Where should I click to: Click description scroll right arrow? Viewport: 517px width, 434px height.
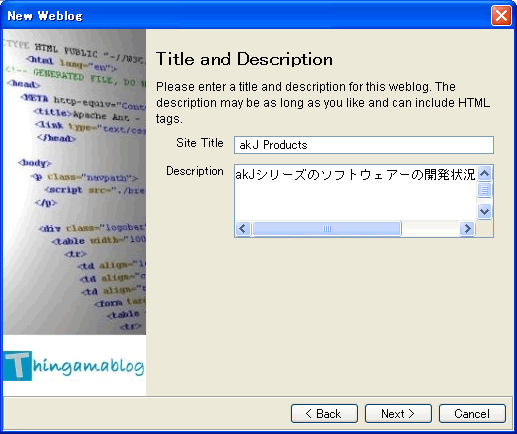pyautogui.click(x=467, y=229)
